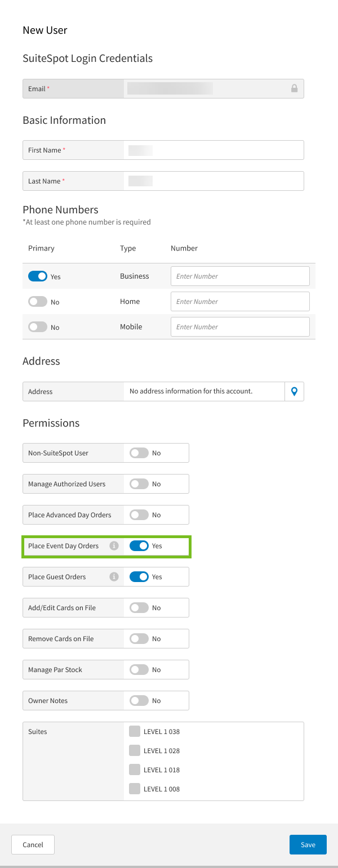Viewport: 338px width, 868px height.
Task: Click the Business Enter Number field
Action: [x=240, y=276]
